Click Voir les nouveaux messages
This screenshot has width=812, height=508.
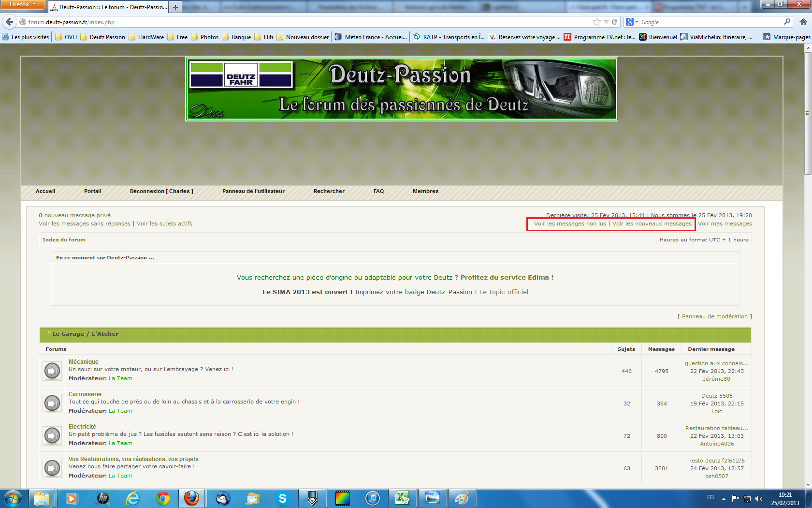click(x=652, y=224)
